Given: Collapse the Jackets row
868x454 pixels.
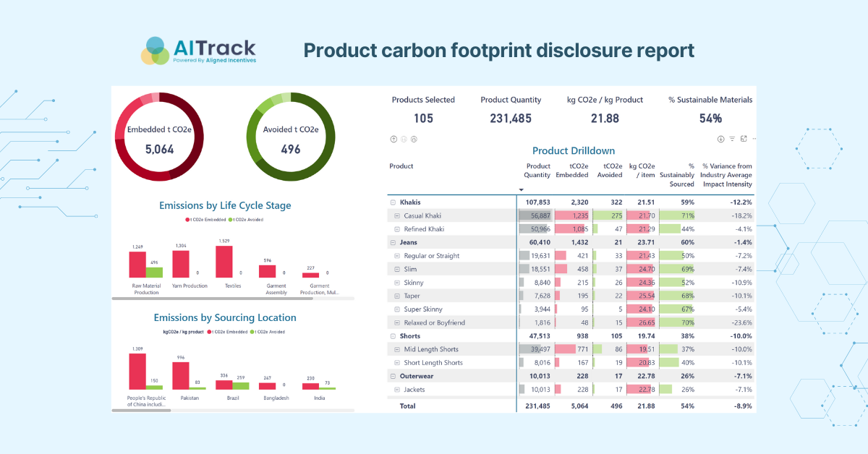Looking at the screenshot, I should [399, 389].
